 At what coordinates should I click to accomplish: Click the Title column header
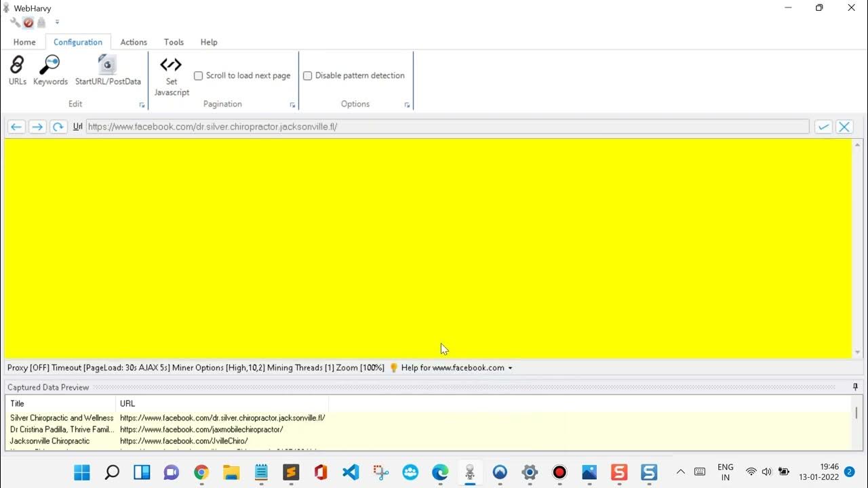tap(61, 403)
